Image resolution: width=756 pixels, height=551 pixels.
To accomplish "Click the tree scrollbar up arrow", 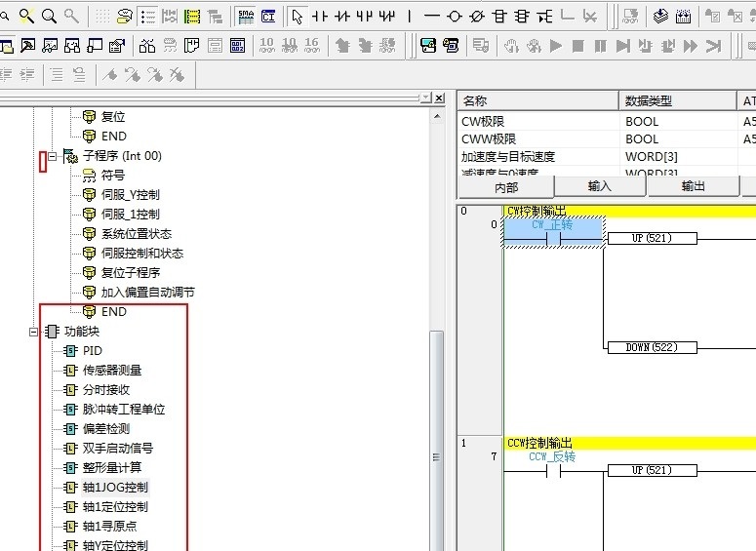I will [x=437, y=116].
